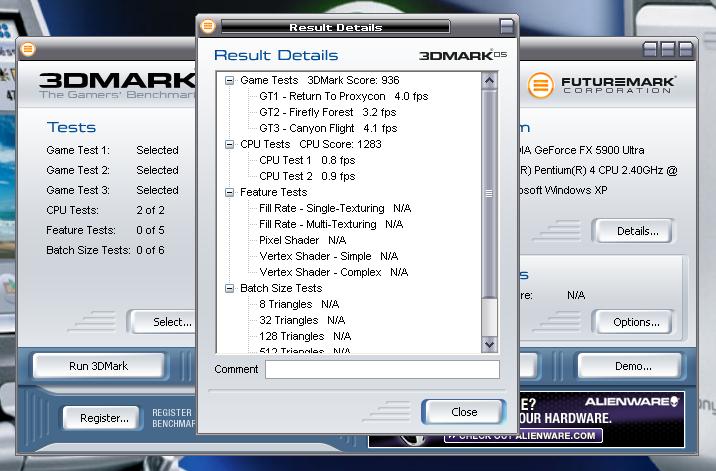Collapse the Game Tests tree node
Screen dimensions: 716x471
pos(229,80)
